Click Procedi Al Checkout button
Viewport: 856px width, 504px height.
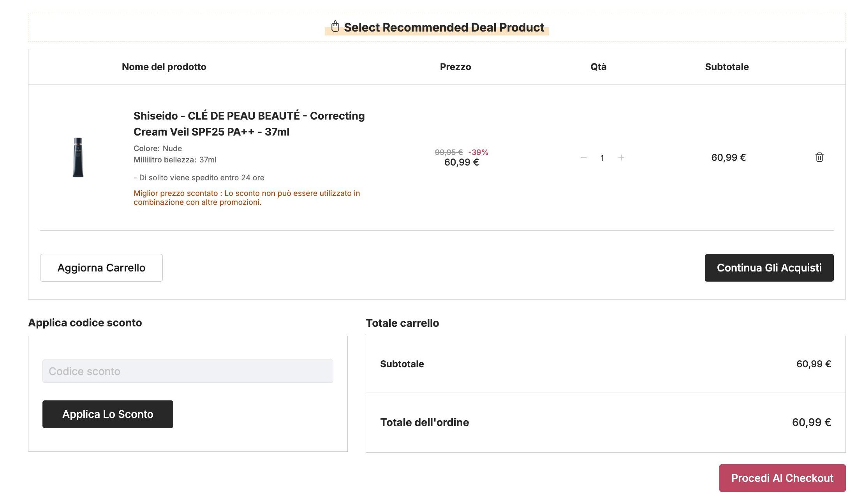(x=782, y=478)
